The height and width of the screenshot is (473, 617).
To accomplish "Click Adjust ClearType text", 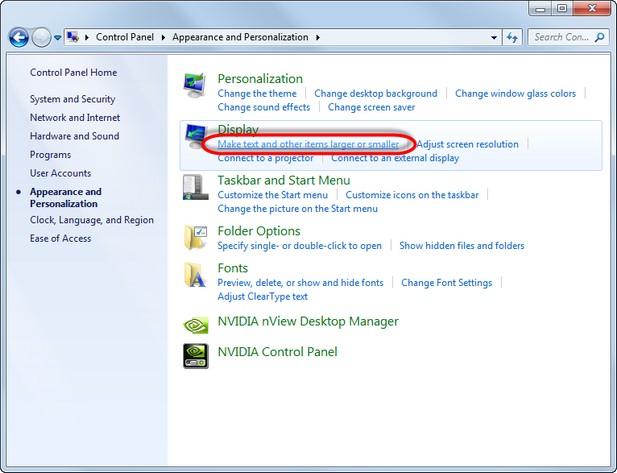I will coord(262,297).
